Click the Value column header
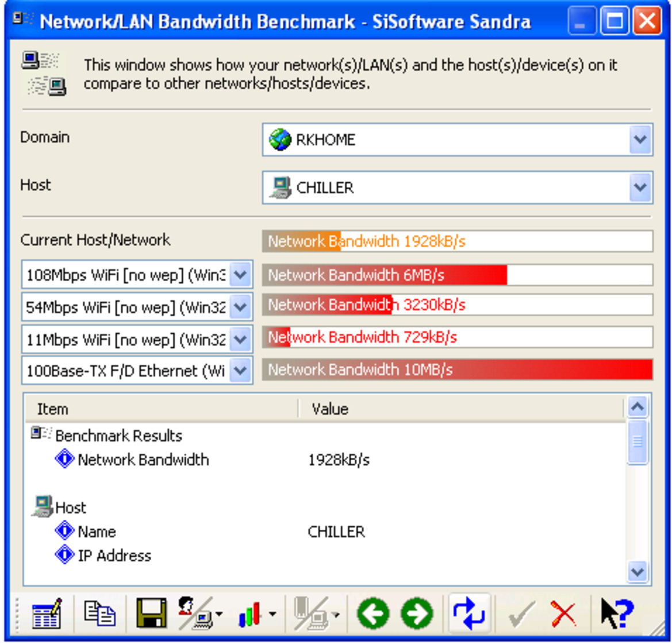Image resolution: width=672 pixels, height=643 pixels. coord(461,409)
